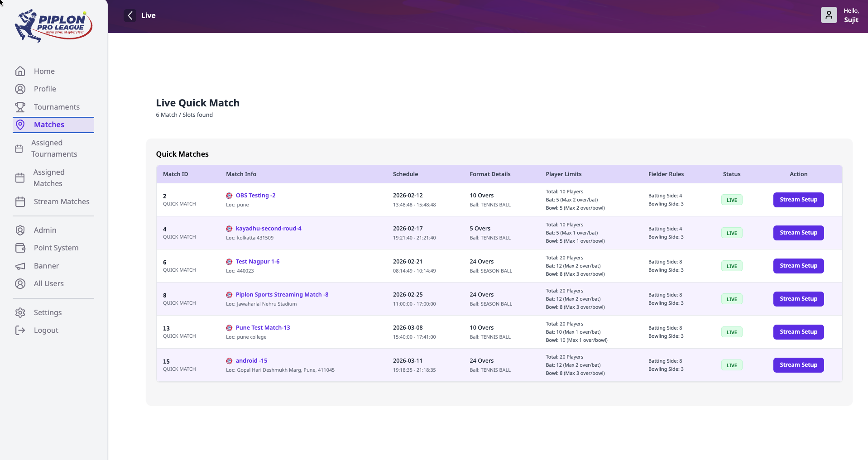Open the Profile menu item

tap(53, 89)
